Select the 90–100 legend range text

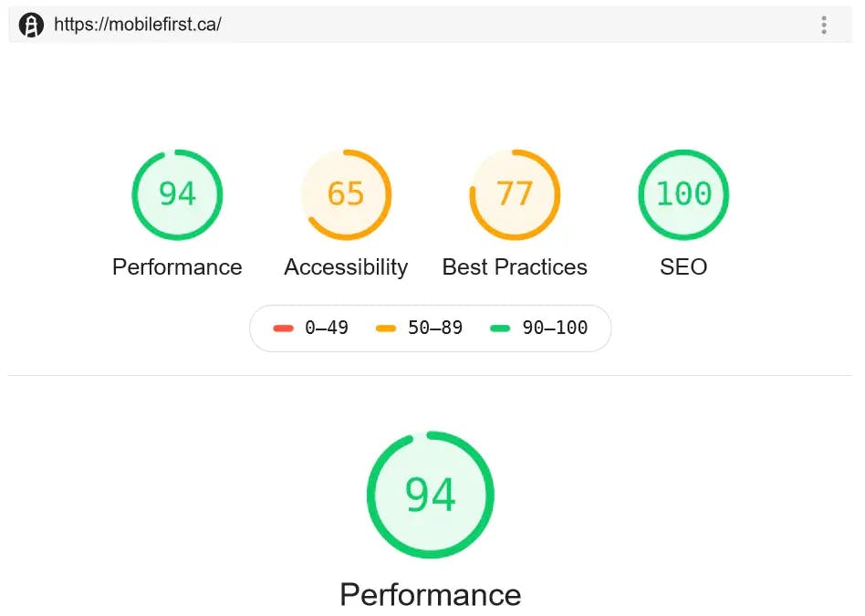pyautogui.click(x=555, y=329)
